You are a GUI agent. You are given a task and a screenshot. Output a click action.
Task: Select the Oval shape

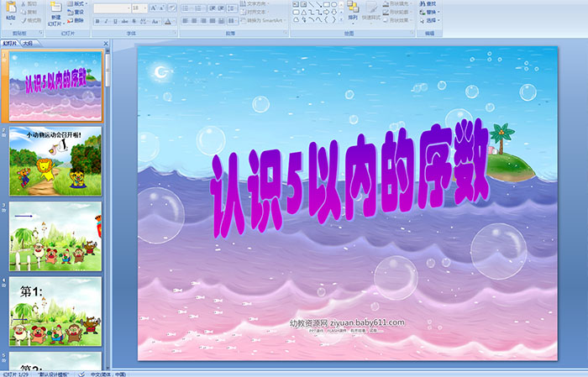[x=334, y=5]
